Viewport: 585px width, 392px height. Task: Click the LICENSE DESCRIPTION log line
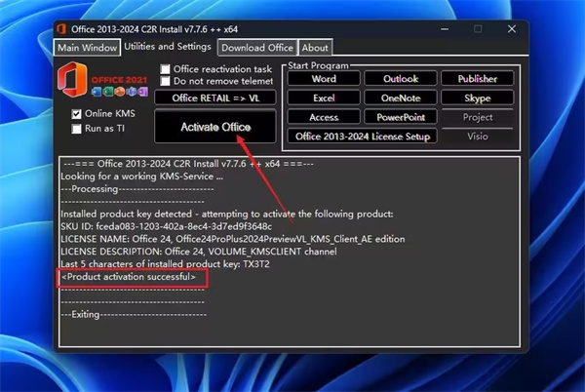(x=199, y=252)
